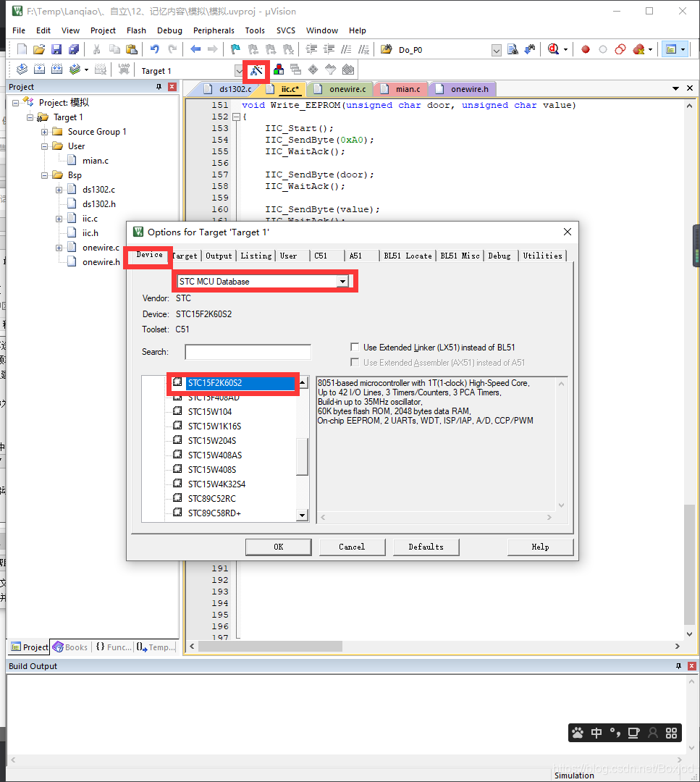The image size is (700, 782).
Task: Build the target files
Action: pyautogui.click(x=39, y=70)
